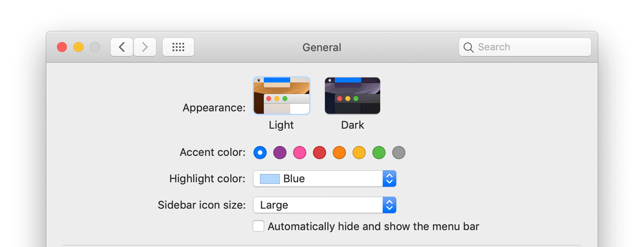Enable automatically hide and show menu bar
The image size is (644, 247).
click(x=258, y=226)
